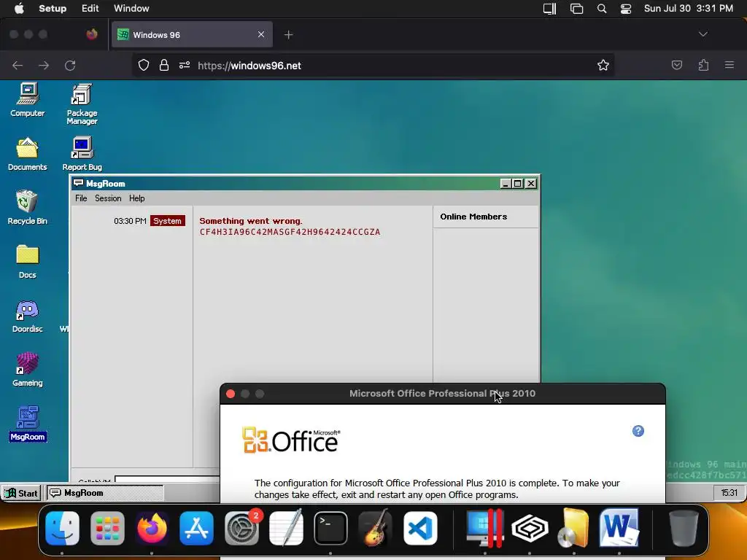Close the Microsoft Office setup window
747x560 pixels.
pos(231,394)
